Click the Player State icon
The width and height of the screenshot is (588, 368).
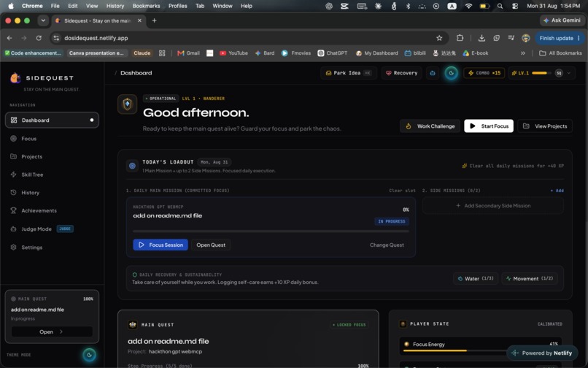pos(403,323)
